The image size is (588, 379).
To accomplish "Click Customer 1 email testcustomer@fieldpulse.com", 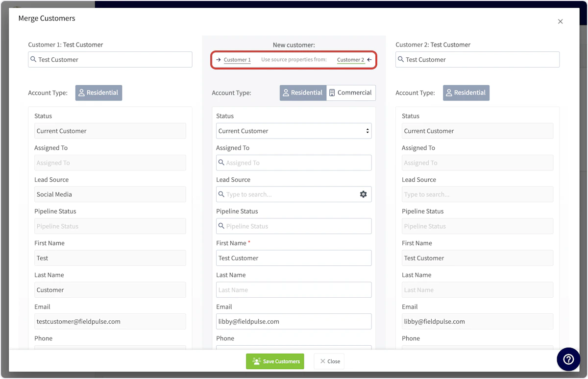I will [x=110, y=322].
